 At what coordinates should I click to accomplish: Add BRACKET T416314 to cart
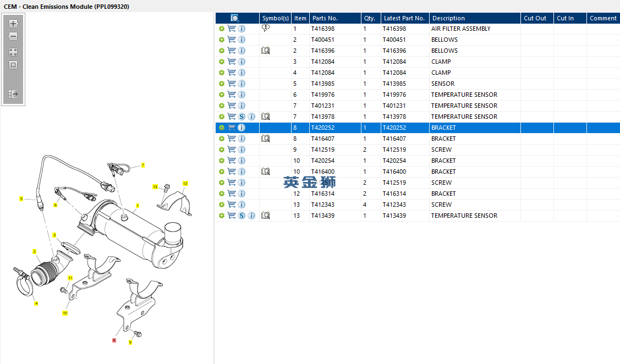232,194
